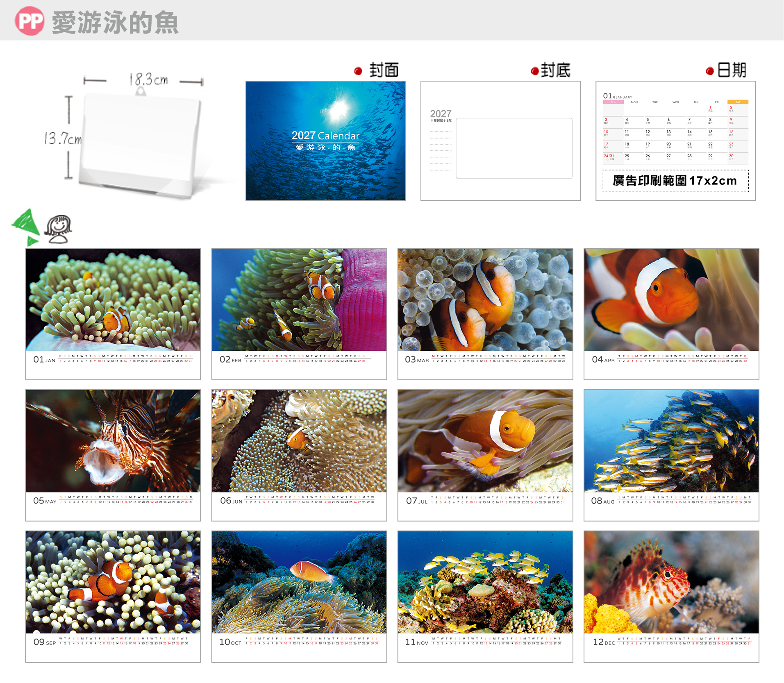
Task: Click the doodle girl face icon
Action: click(x=58, y=229)
